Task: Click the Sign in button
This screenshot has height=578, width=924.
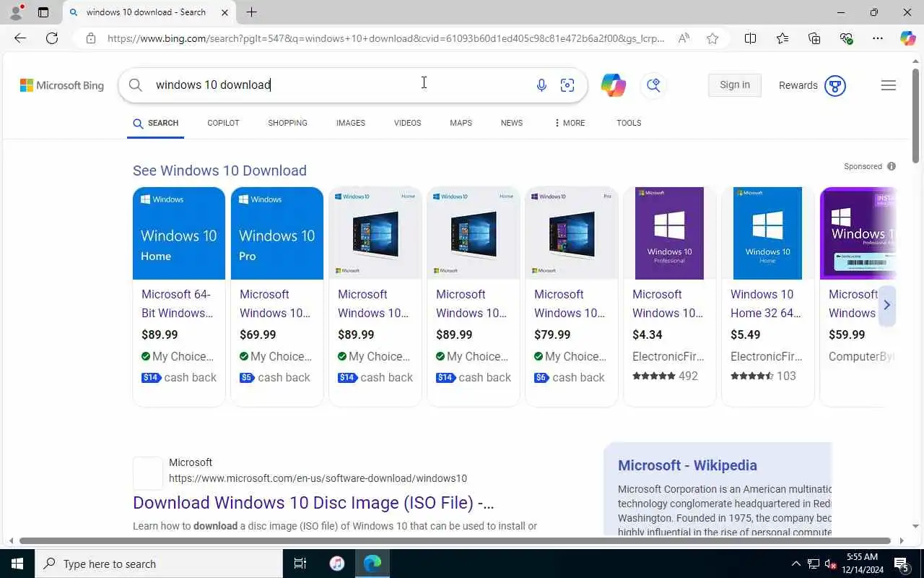Action: 735,85
